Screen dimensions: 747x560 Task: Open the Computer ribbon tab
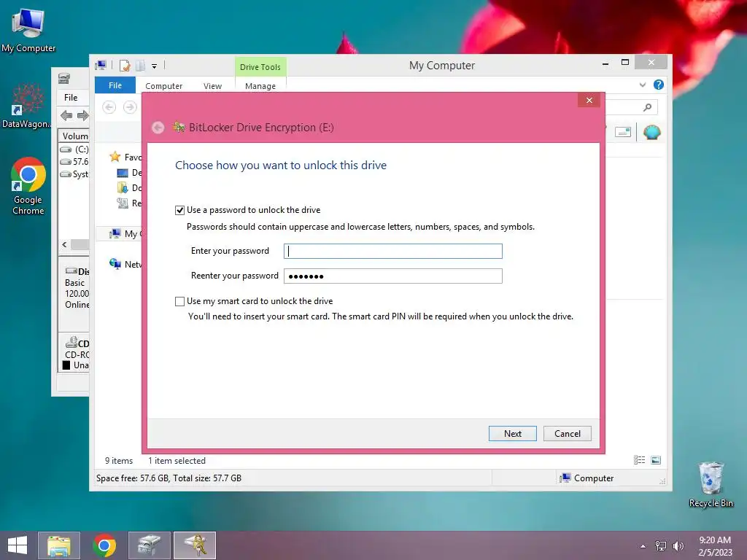tap(164, 86)
